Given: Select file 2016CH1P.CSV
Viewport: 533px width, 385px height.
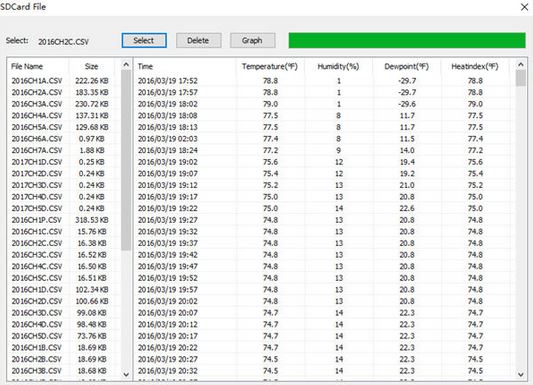Looking at the screenshot, I should (x=37, y=220).
